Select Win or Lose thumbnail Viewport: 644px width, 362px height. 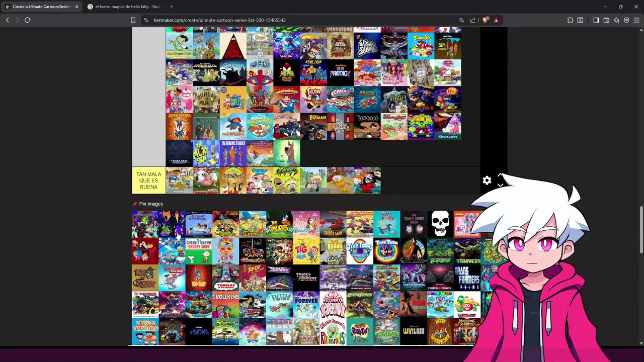coord(414,331)
